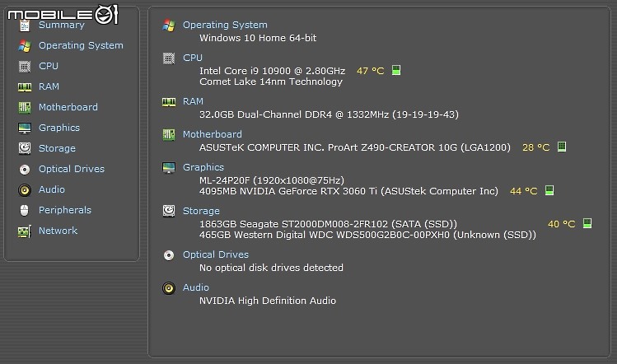The height and width of the screenshot is (364, 617).
Task: Click the Audio speaker icon in summary panel
Action: tap(169, 288)
